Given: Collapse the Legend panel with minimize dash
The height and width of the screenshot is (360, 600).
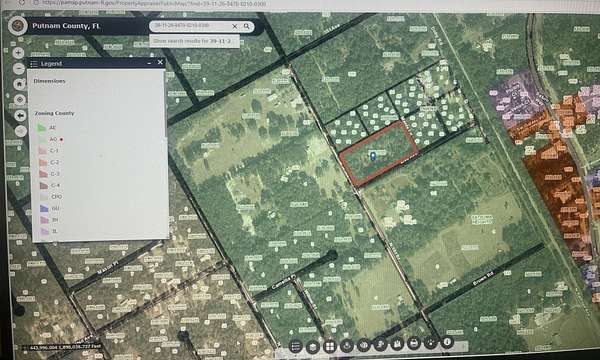Looking at the screenshot, I should [149, 63].
